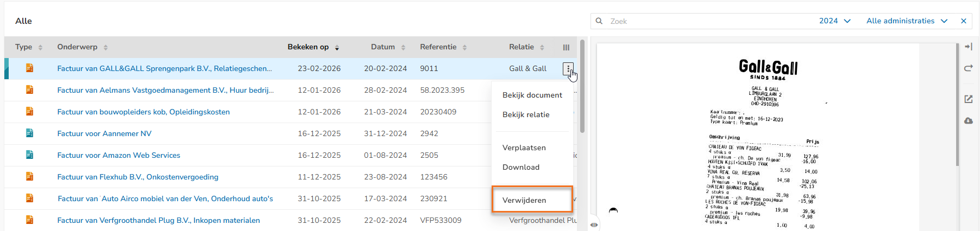Click reference VFP533009 cell
Image resolution: width=980 pixels, height=231 pixels.
click(x=441, y=220)
